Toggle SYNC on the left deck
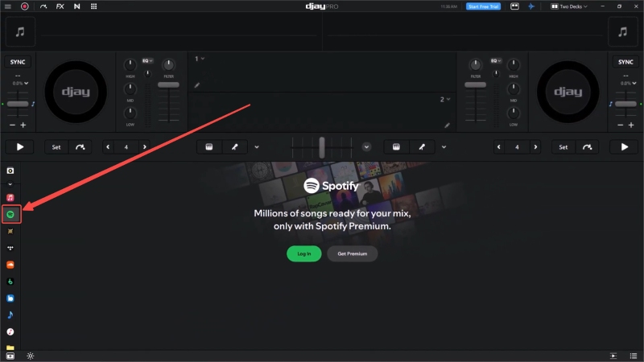 (x=18, y=62)
